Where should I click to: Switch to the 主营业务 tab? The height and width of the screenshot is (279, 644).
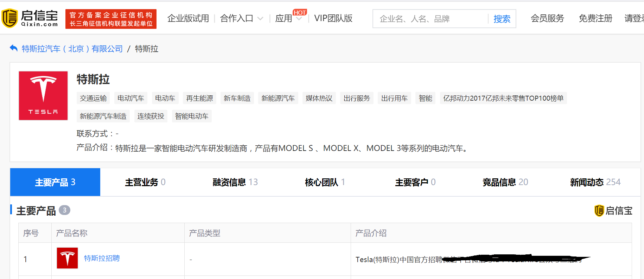coord(145,182)
